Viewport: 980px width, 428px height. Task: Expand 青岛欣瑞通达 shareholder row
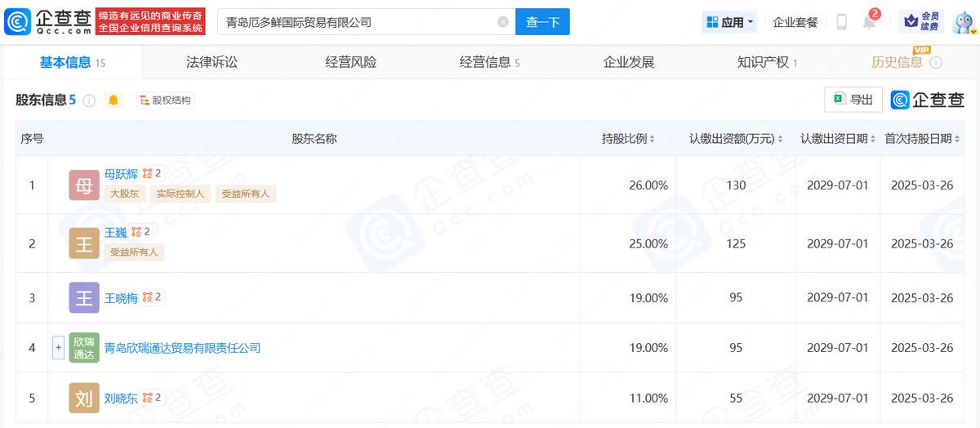tap(58, 348)
